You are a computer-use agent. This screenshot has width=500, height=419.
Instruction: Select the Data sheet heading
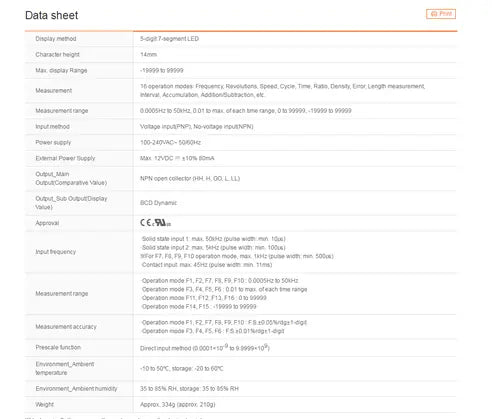coord(51,15)
